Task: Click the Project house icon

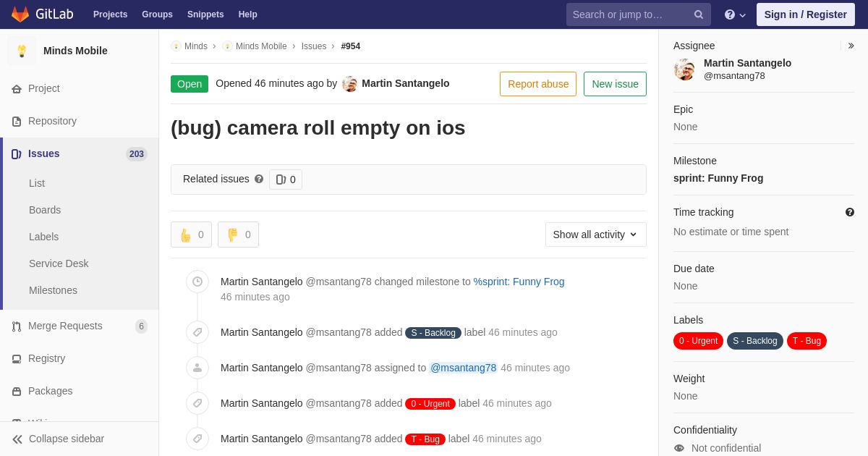Action: pyautogui.click(x=17, y=89)
